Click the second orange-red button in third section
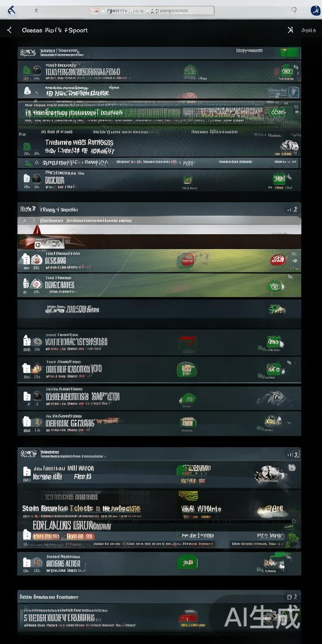This screenshot has height=644, width=322. [x=80, y=536]
